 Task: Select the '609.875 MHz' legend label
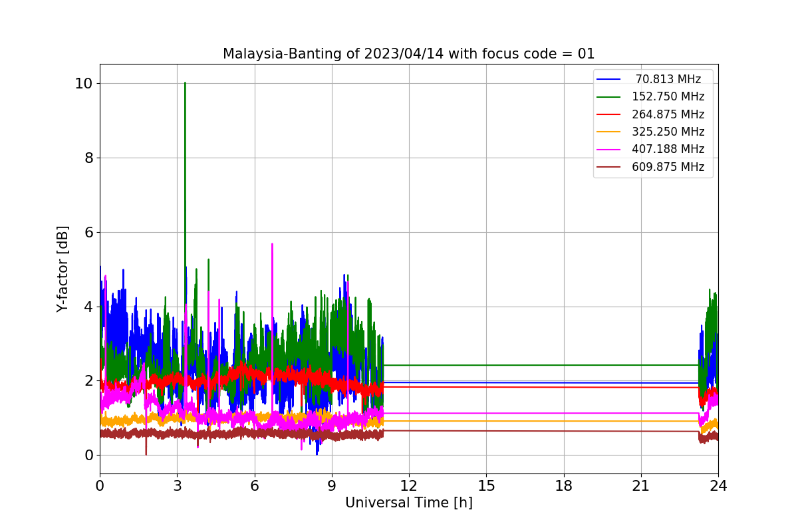pyautogui.click(x=668, y=167)
